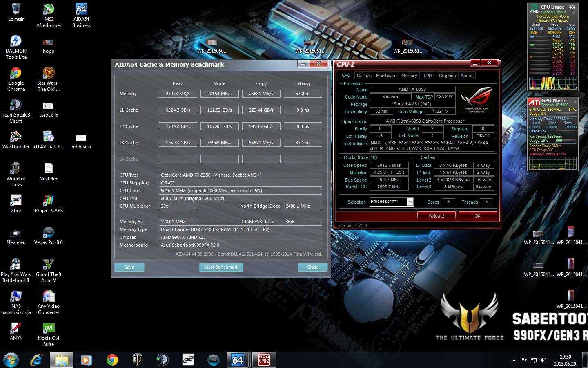The height and width of the screenshot is (368, 588).
Task: Switch to the Caches tab in CPU-Z
Action: click(364, 76)
